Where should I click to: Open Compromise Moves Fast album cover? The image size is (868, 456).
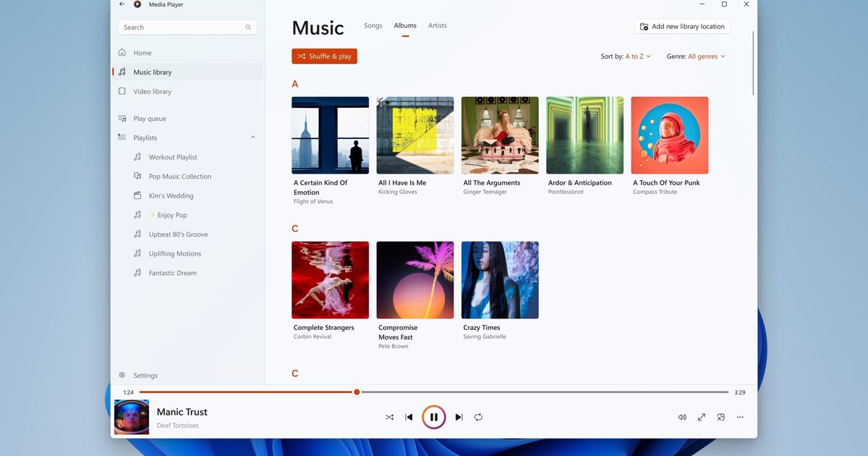pyautogui.click(x=415, y=280)
